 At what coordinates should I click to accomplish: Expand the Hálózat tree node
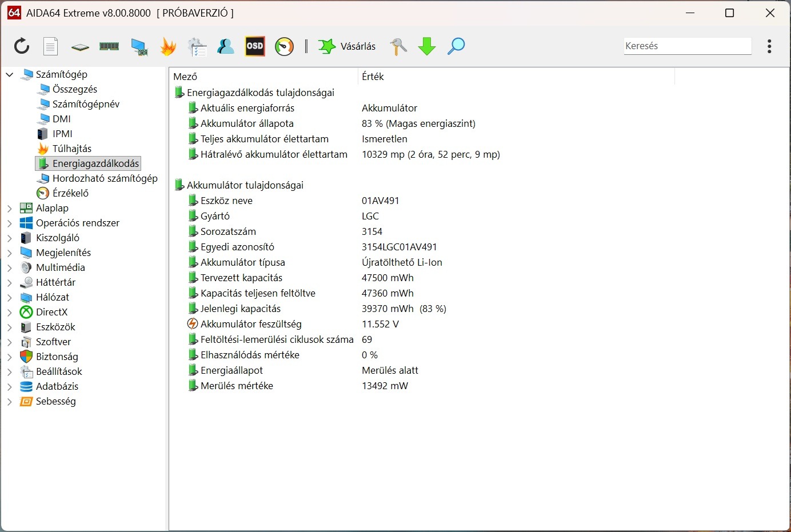tap(10, 298)
